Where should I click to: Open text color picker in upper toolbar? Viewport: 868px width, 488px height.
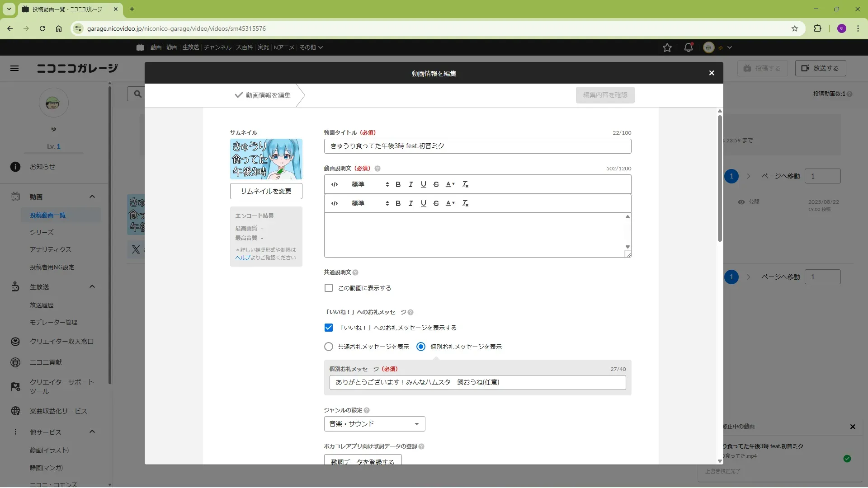450,184
